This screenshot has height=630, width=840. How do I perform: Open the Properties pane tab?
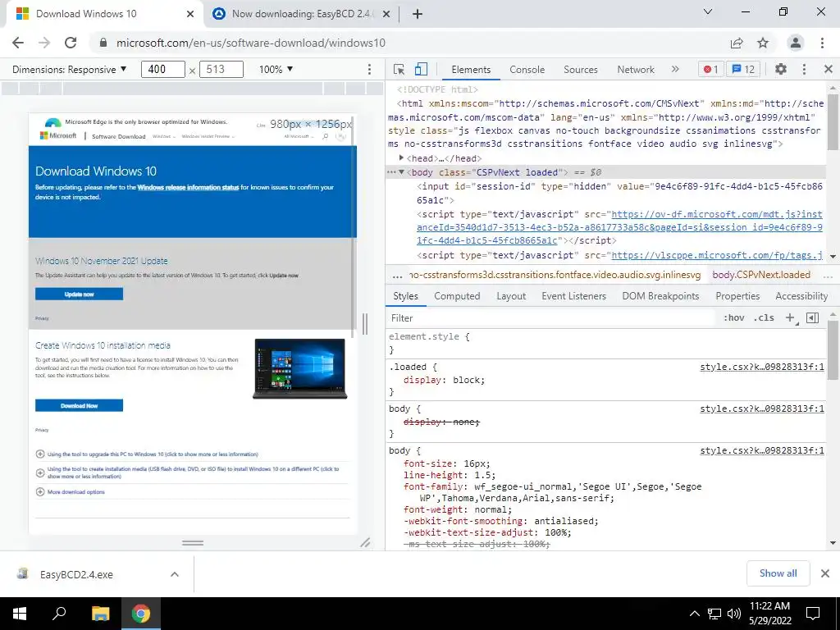(737, 295)
